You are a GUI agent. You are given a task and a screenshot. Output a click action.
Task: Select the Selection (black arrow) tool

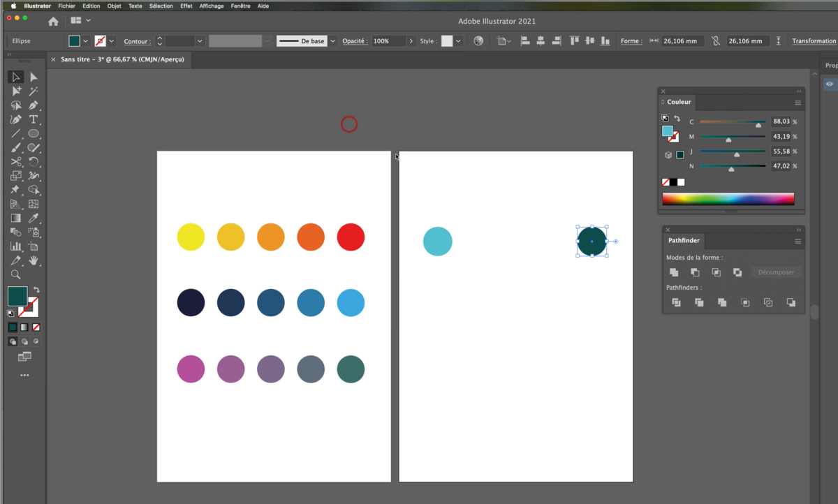(x=16, y=77)
